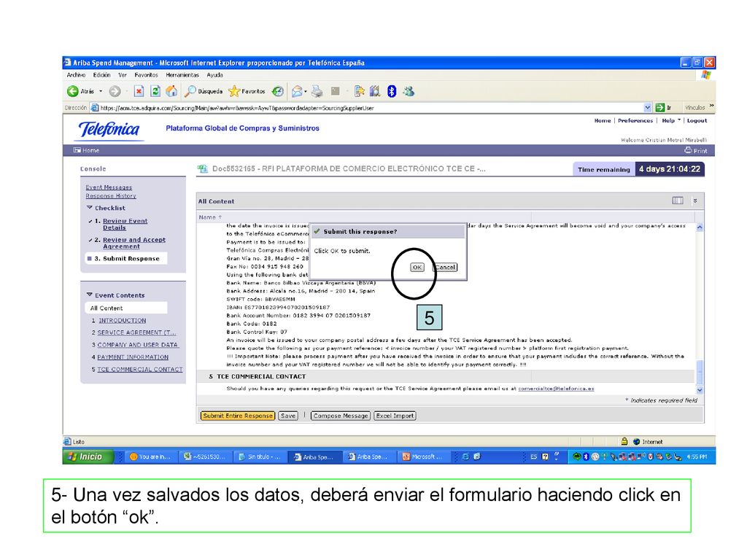The width and height of the screenshot is (747, 560).
Task: Open the Archivo menu
Action: [76, 75]
